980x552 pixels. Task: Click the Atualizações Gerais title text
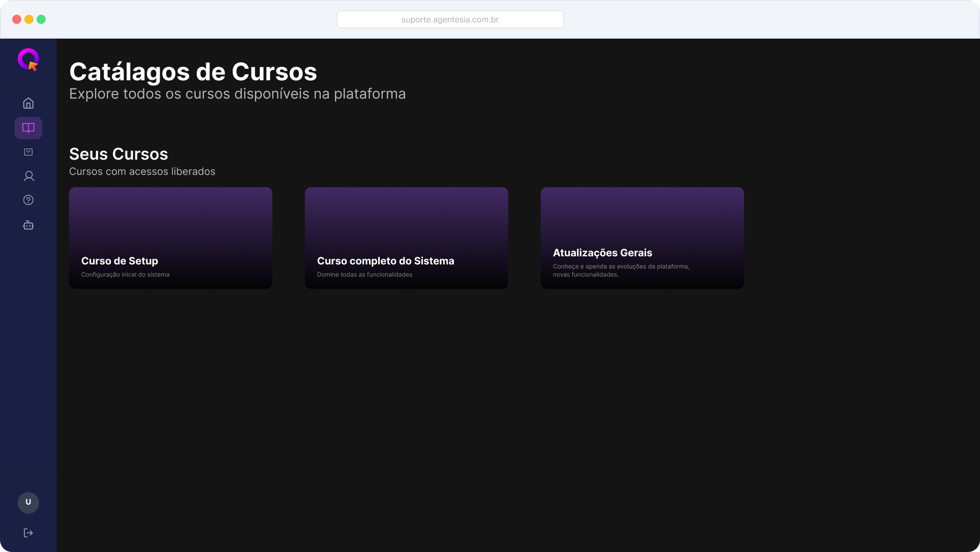point(602,253)
